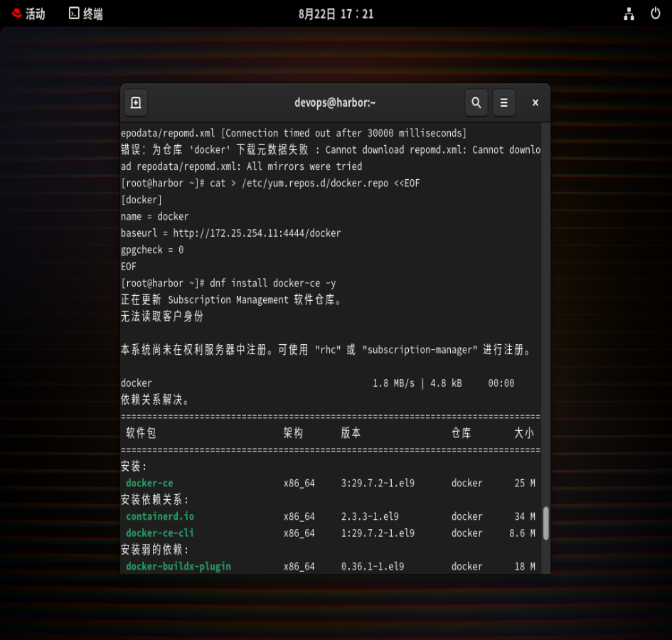Click the 版本 column header
This screenshot has height=640, width=672.
pos(351,433)
